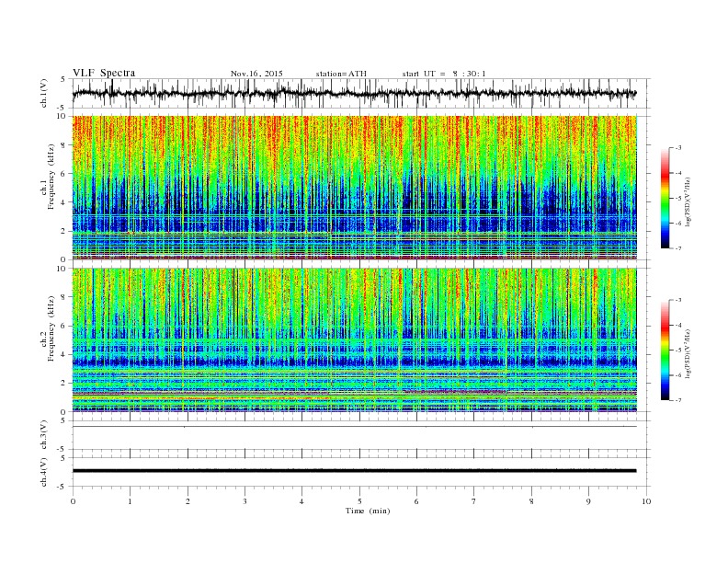Click the "-7" value on ch.2 color scale
The height and width of the screenshot is (563, 728).
677,400
